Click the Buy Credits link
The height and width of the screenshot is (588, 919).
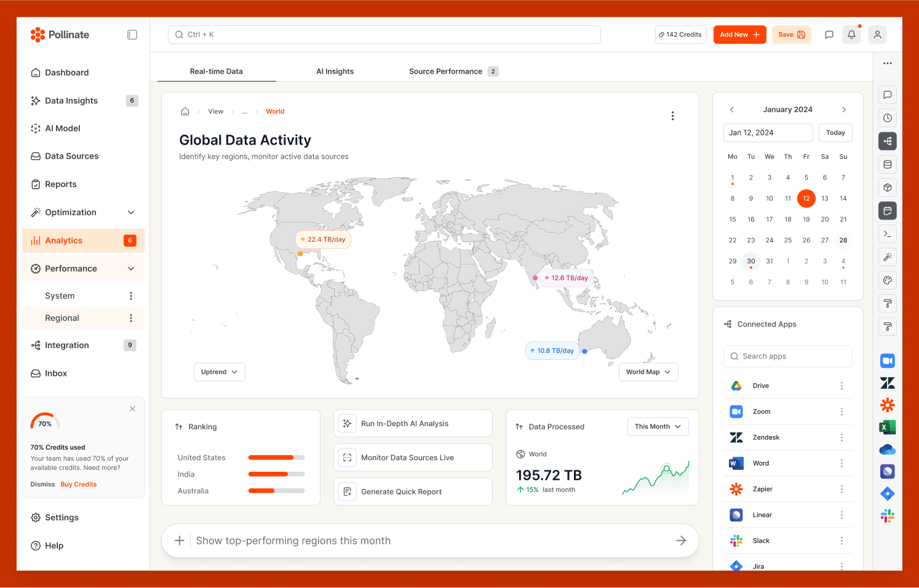click(x=79, y=485)
